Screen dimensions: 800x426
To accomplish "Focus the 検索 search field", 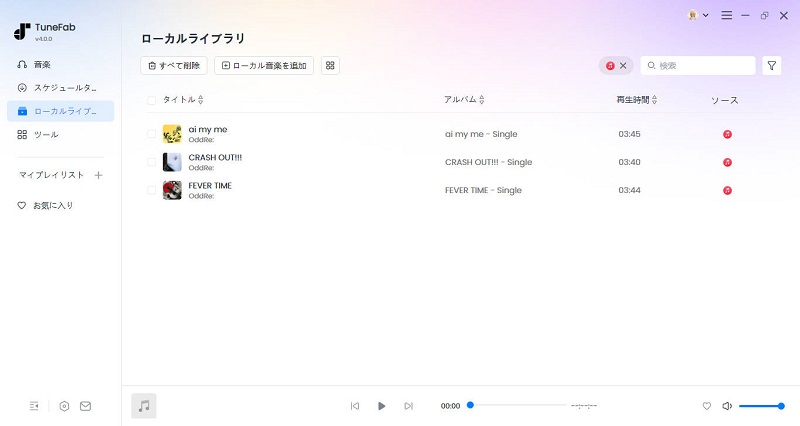I will [698, 65].
